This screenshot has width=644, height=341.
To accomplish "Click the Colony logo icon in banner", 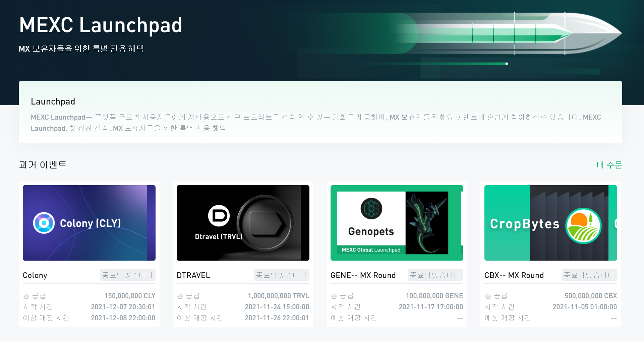I will point(44,223).
